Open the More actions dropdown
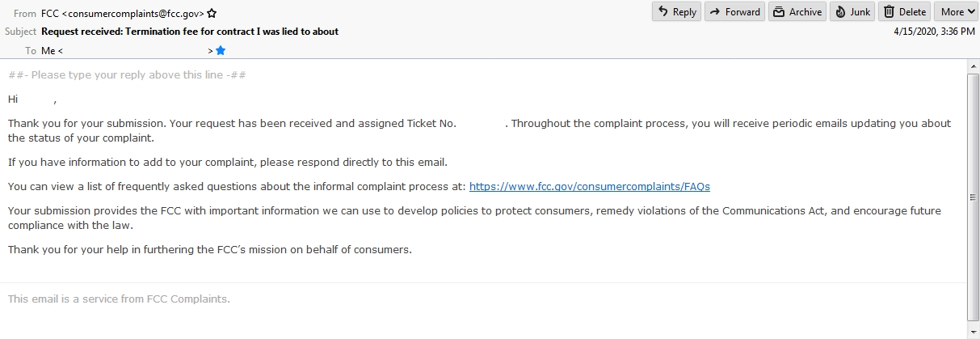980x339 pixels. point(956,11)
